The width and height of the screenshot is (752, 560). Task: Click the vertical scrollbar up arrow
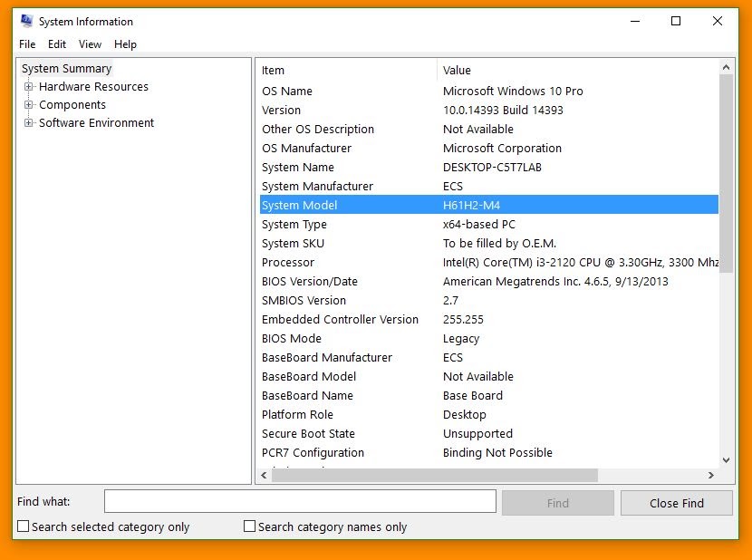pos(726,68)
